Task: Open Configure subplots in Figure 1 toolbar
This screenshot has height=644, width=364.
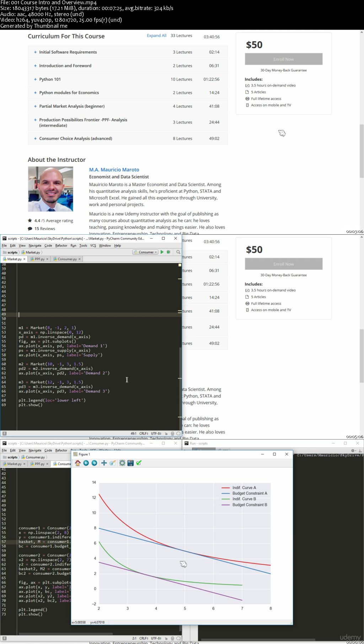Action: click(122, 463)
